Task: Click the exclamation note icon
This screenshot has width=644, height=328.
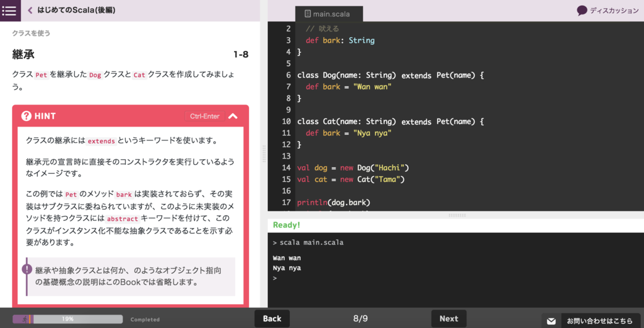Action: (x=27, y=269)
